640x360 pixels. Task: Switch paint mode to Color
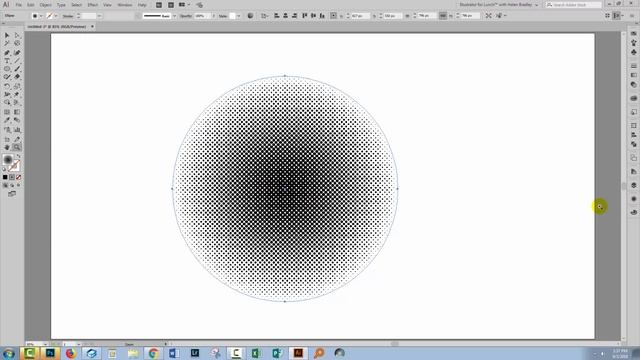coord(5,177)
